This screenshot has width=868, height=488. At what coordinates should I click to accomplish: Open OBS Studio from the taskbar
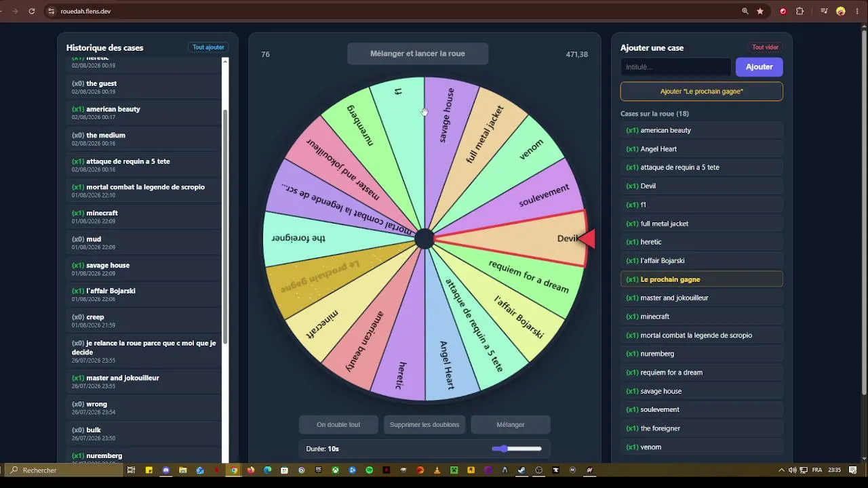tap(539, 470)
